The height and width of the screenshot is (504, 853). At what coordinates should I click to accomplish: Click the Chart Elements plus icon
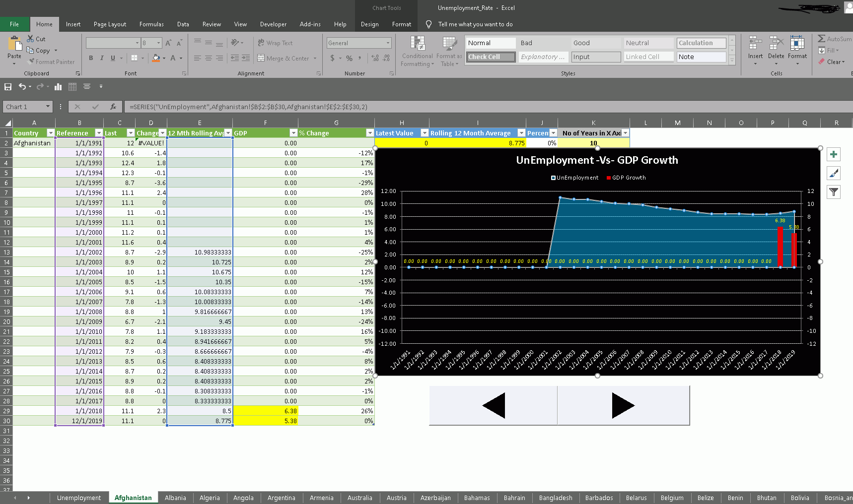pyautogui.click(x=833, y=154)
